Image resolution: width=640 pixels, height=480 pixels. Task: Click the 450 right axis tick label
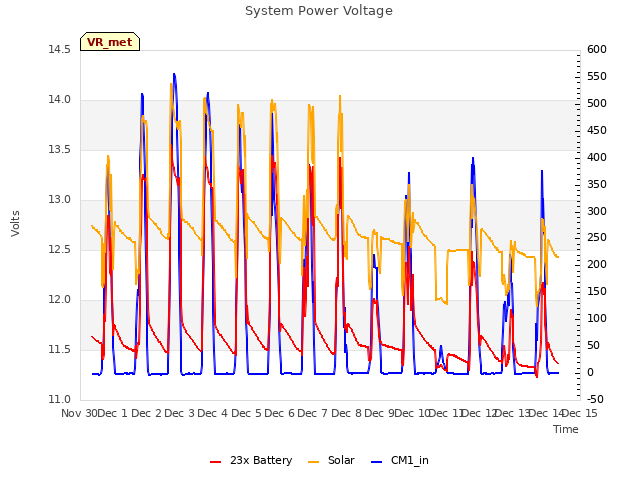click(597, 130)
